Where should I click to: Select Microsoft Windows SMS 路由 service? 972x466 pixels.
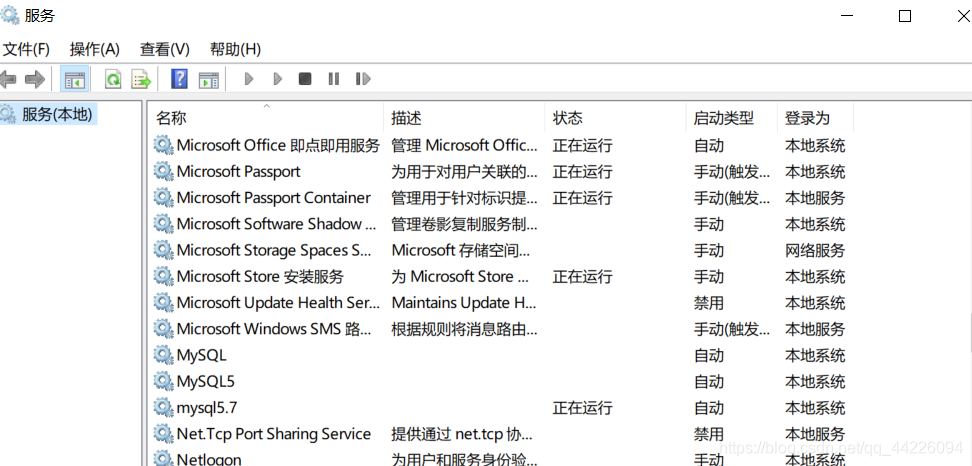(x=274, y=328)
